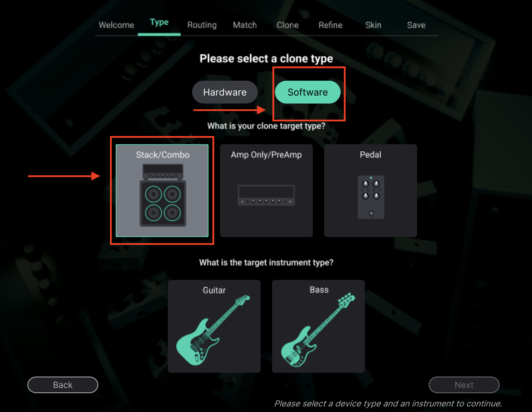Open the Refine tab
Screen dimensions: 532x412
click(331, 25)
